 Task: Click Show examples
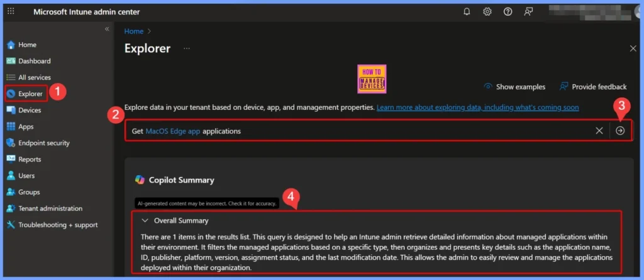(514, 87)
